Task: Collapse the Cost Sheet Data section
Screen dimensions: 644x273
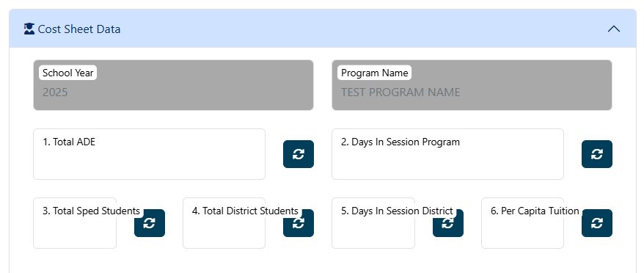Action: (614, 29)
